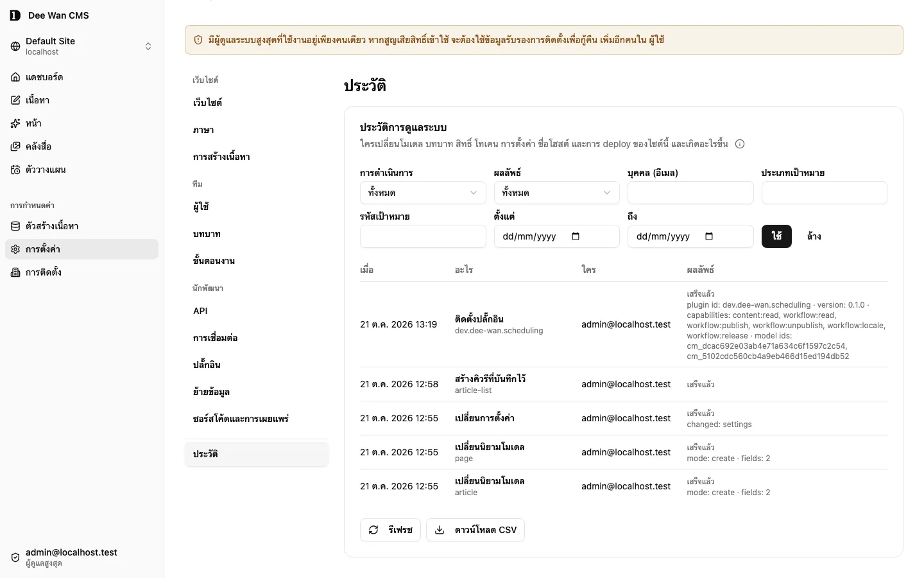Click the refresh icon in the รีเฟรช button
This screenshot has width=924, height=578.
(x=373, y=530)
